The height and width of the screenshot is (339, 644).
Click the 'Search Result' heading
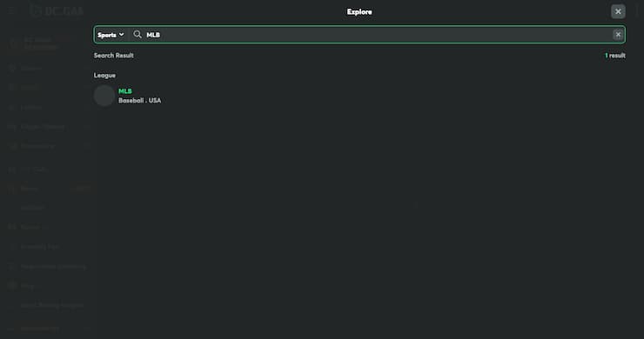[x=114, y=56]
